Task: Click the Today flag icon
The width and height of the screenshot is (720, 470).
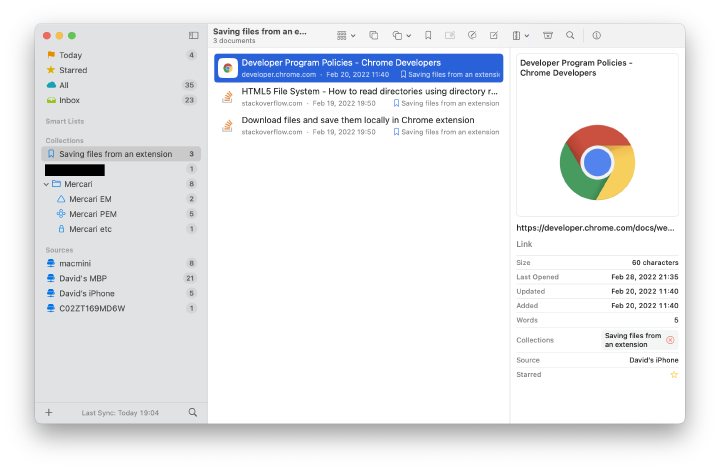Action: (x=51, y=55)
